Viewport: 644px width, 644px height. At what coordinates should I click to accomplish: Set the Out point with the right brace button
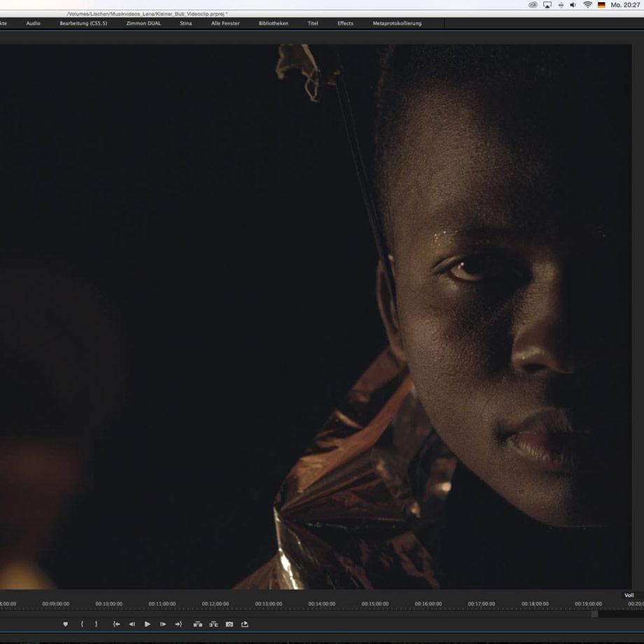click(x=96, y=624)
